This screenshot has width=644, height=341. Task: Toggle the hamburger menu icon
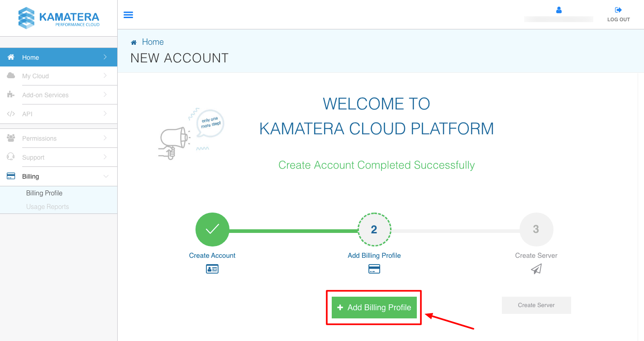click(129, 15)
